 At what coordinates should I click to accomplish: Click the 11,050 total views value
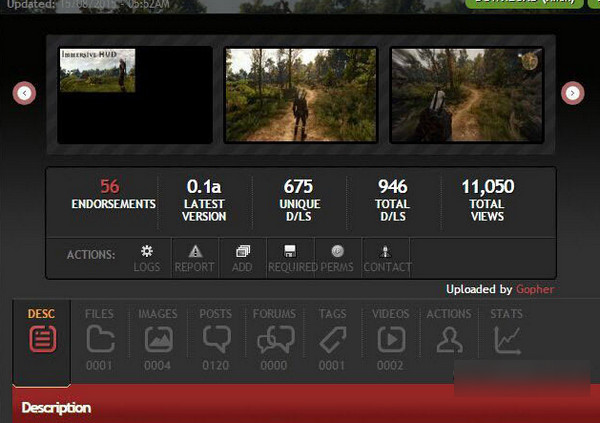(x=488, y=186)
